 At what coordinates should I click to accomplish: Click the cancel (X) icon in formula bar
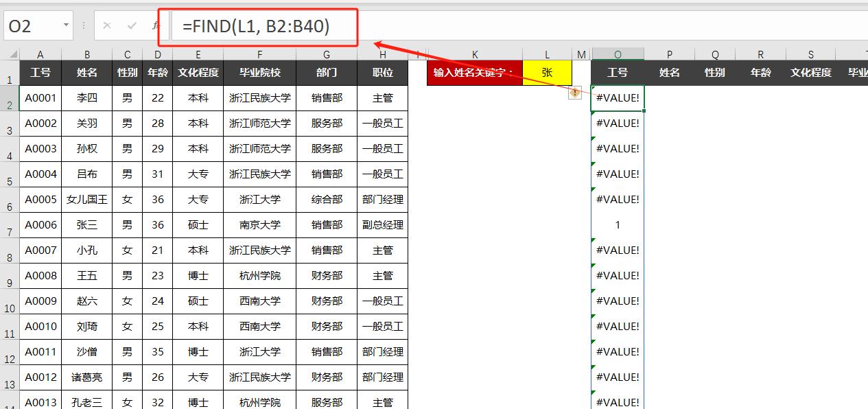coord(106,26)
